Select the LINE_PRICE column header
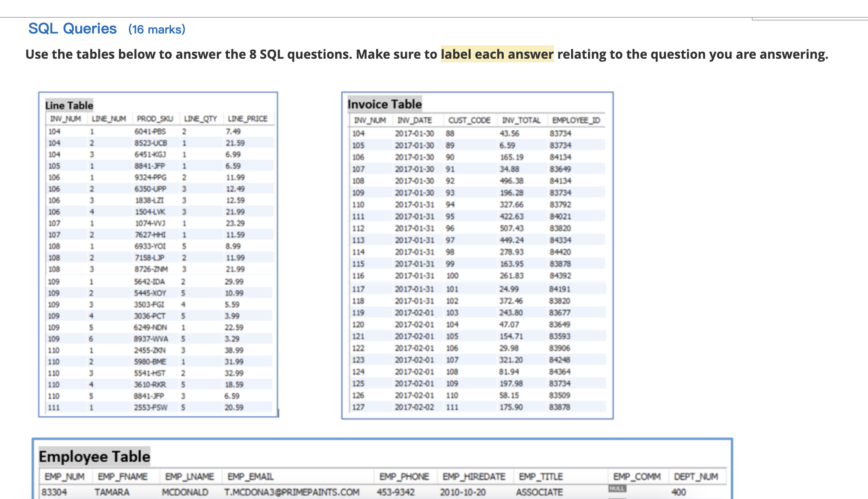The width and height of the screenshot is (868, 499). [247, 119]
